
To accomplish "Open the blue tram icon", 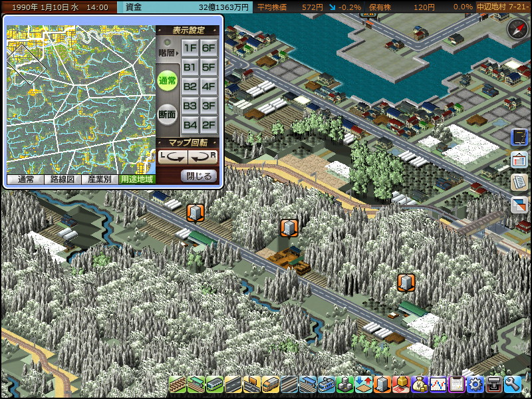I will [x=327, y=384].
